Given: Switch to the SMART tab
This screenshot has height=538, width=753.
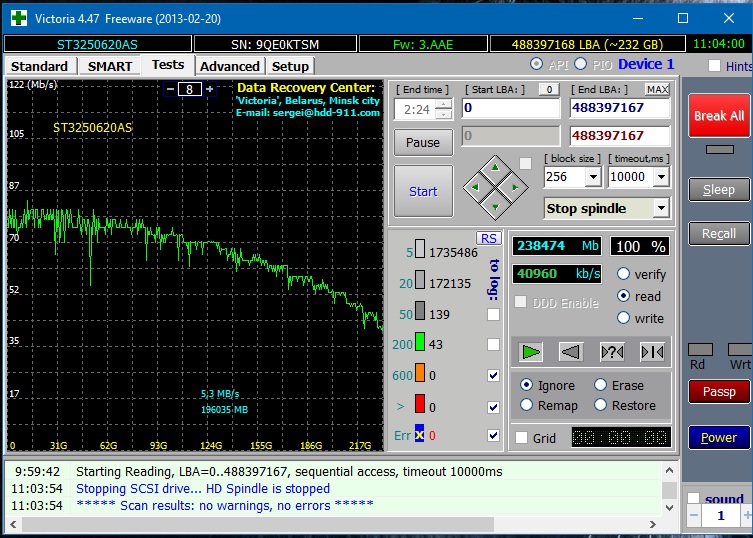Looking at the screenshot, I should click(x=110, y=66).
